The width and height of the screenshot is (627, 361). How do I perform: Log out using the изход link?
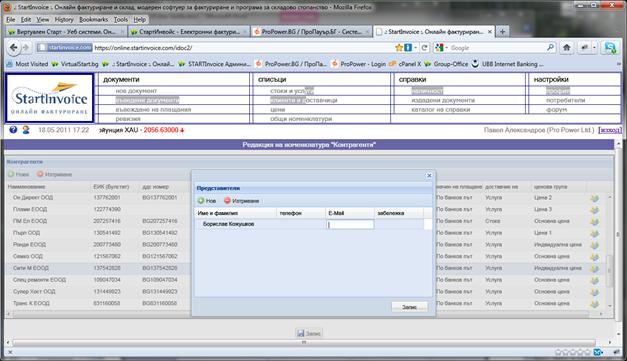pos(610,130)
